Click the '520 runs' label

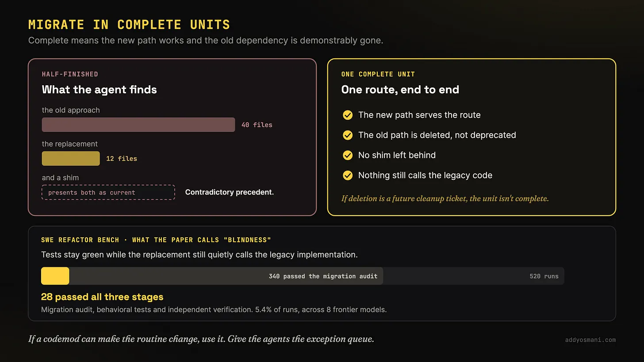click(544, 276)
